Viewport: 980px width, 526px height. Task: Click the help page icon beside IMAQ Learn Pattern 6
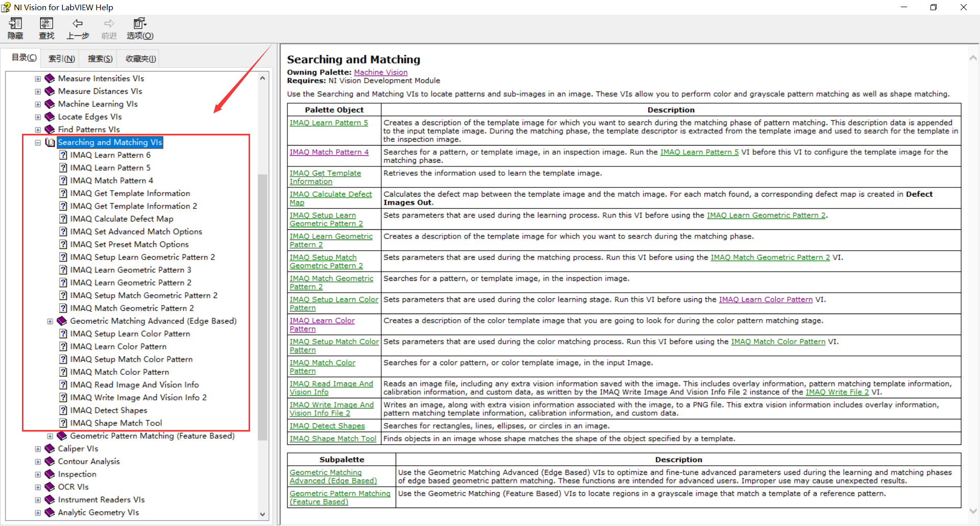click(x=63, y=155)
